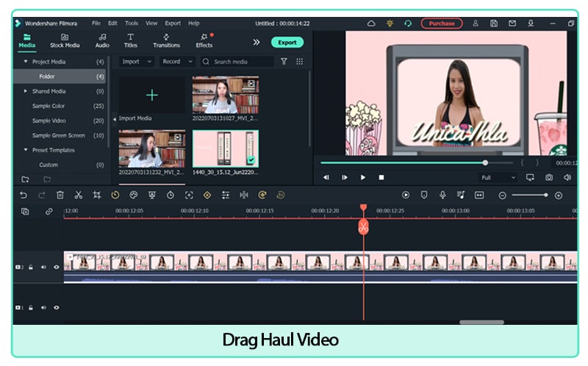
Task: Click the preview progress slider handle
Action: click(x=485, y=162)
